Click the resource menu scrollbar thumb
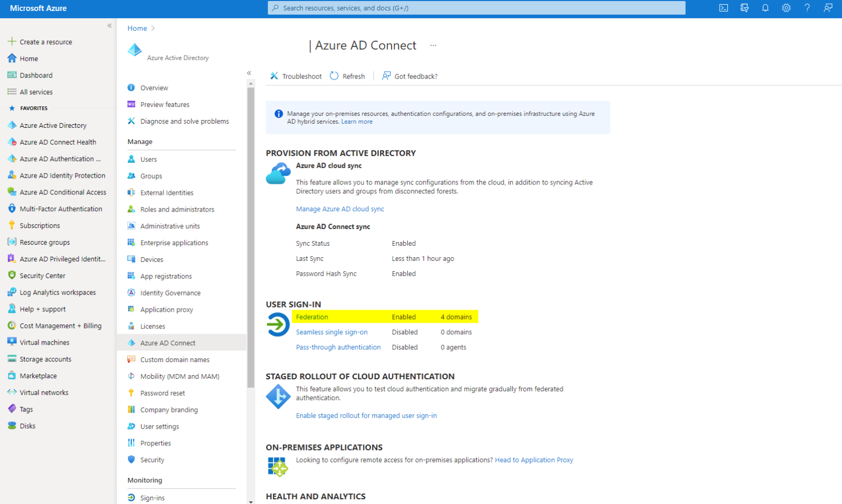 coord(251,237)
